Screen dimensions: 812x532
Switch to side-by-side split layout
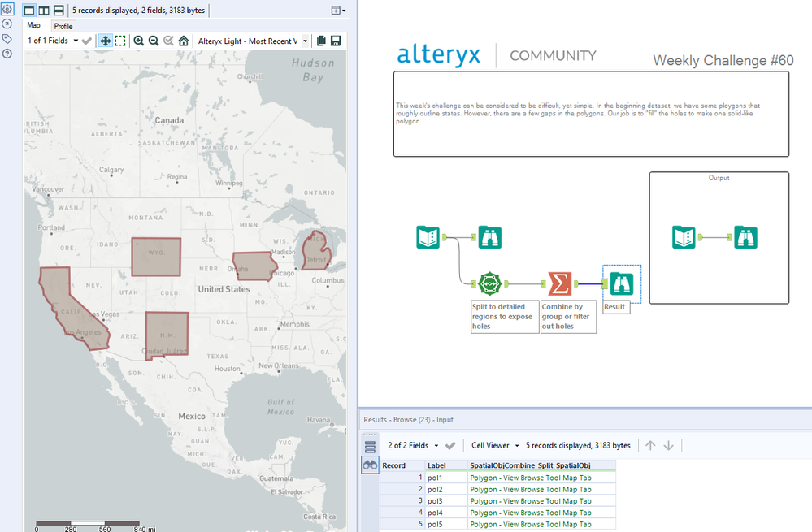(x=44, y=11)
